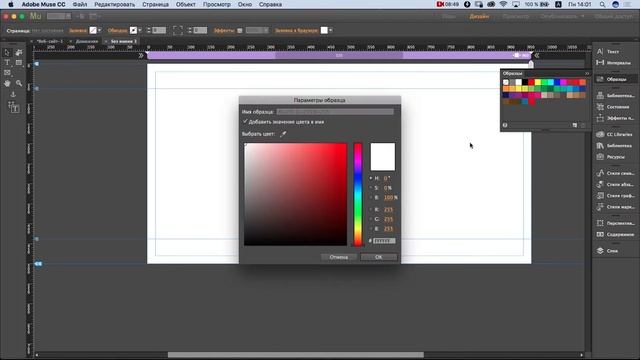
Task: Select the R radio button
Action: pyautogui.click(x=371, y=209)
